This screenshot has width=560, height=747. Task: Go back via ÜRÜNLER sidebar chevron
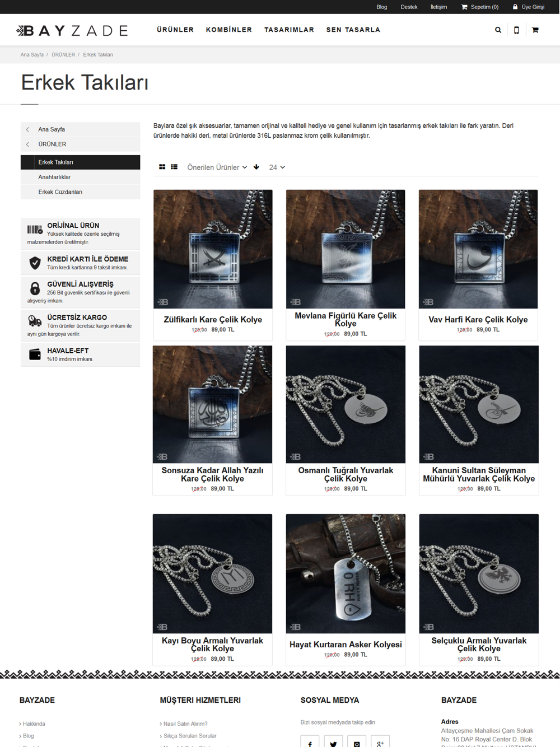(27, 144)
